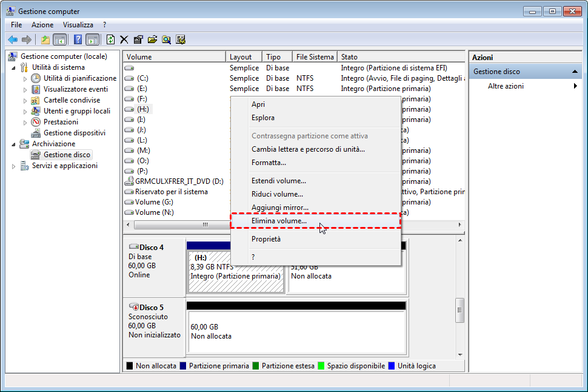The height and width of the screenshot is (392, 588).
Task: Expand Prestazioni tree node
Action: [x=25, y=123]
